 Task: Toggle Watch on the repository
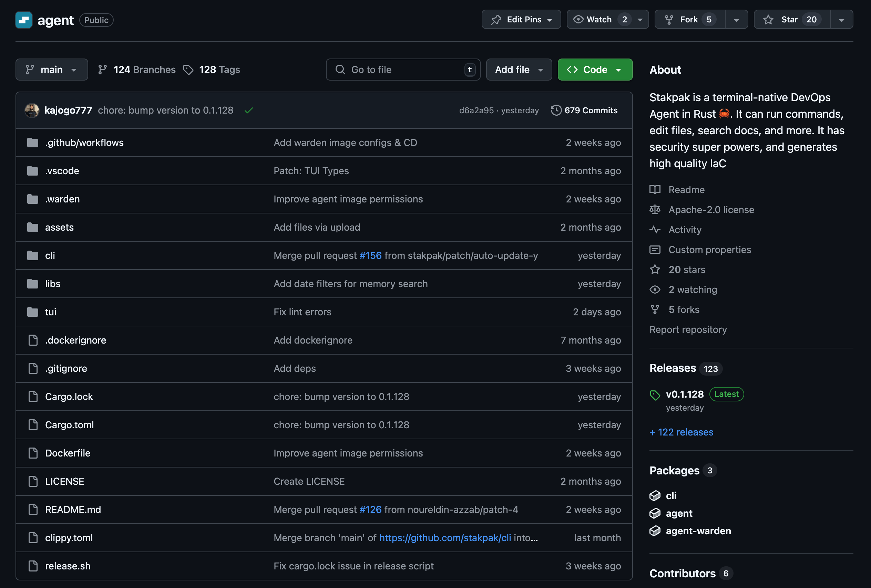599,20
